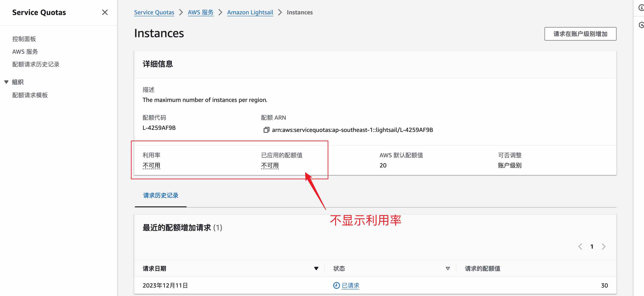Click the Instances breadcrumb text
644x296 pixels.
300,12
